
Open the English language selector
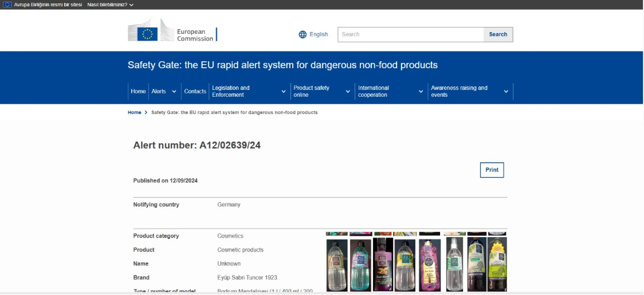tap(313, 34)
